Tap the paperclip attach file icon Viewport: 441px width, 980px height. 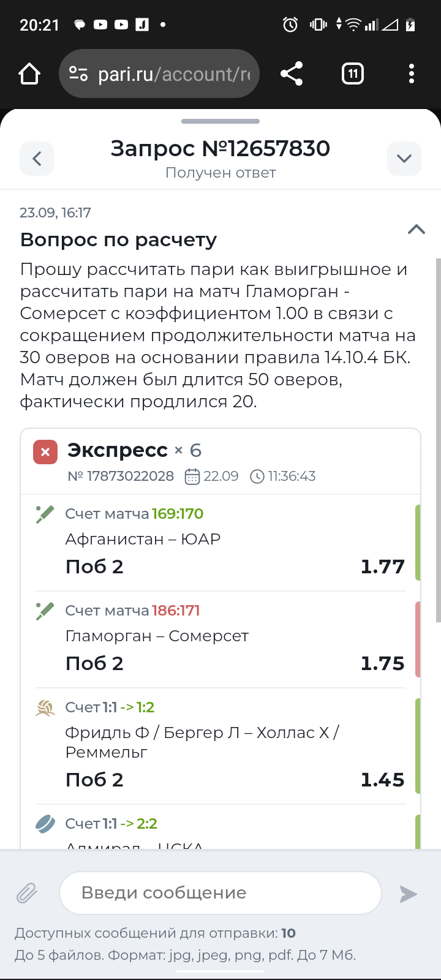point(27,894)
